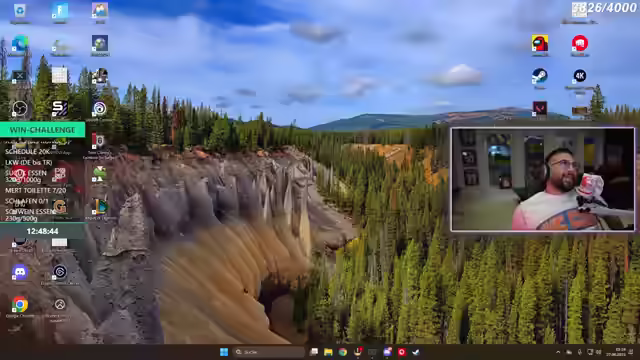Open the red round desktop icon top right

click(580, 43)
